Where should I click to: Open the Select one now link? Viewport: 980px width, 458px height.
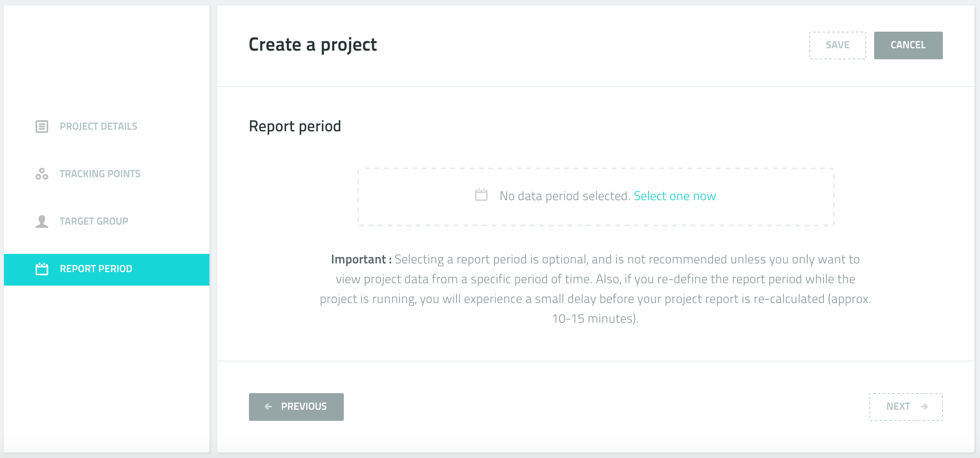[675, 196]
